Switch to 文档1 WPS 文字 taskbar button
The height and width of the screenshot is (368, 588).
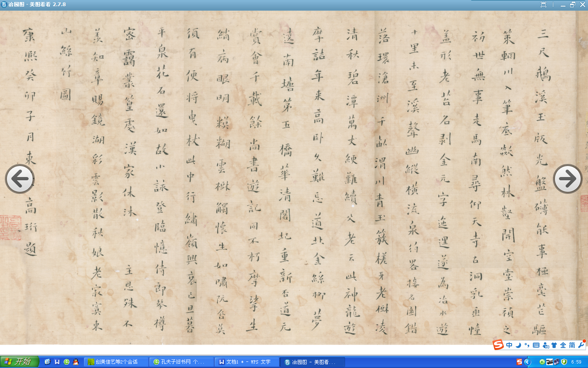coord(247,362)
